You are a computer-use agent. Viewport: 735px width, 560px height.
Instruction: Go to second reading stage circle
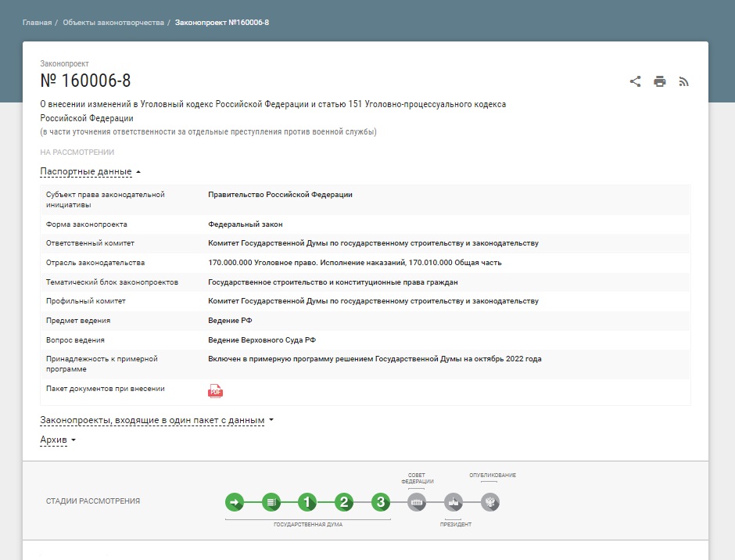pyautogui.click(x=344, y=502)
